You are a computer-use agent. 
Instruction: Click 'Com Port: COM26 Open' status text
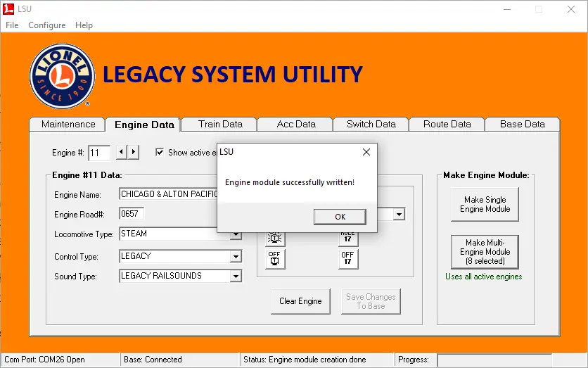click(44, 360)
